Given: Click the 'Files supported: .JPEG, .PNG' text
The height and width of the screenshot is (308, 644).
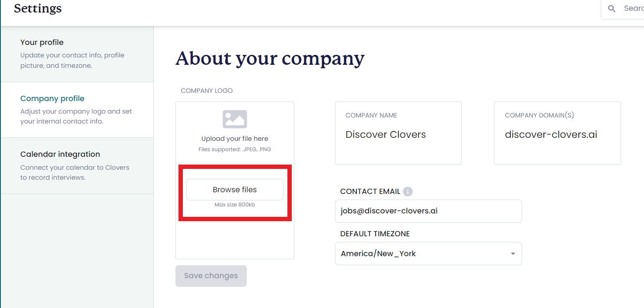Looking at the screenshot, I should (x=235, y=149).
